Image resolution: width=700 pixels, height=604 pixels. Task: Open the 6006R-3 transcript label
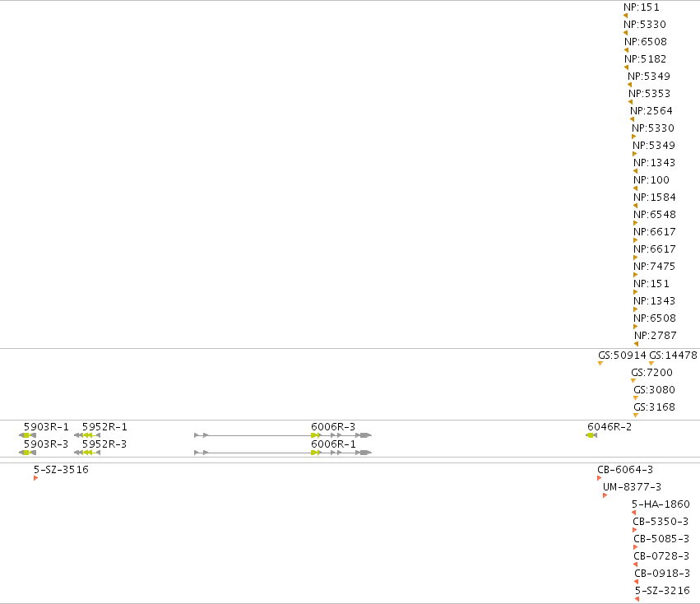point(333,426)
